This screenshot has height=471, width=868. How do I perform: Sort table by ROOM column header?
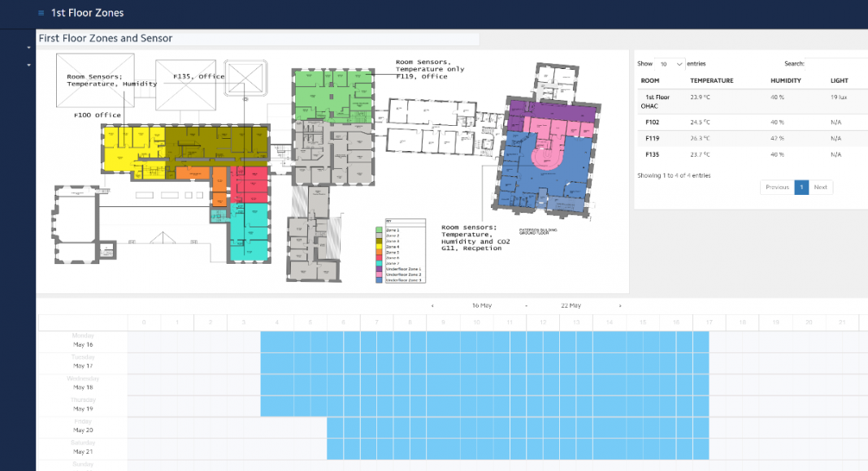(x=650, y=81)
